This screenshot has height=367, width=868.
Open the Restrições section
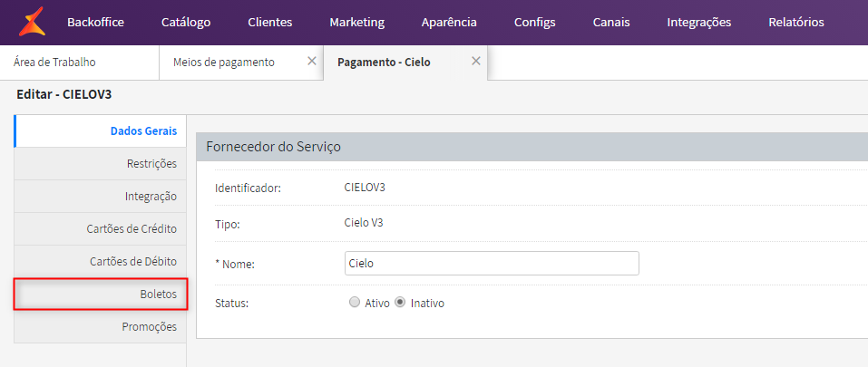point(100,164)
